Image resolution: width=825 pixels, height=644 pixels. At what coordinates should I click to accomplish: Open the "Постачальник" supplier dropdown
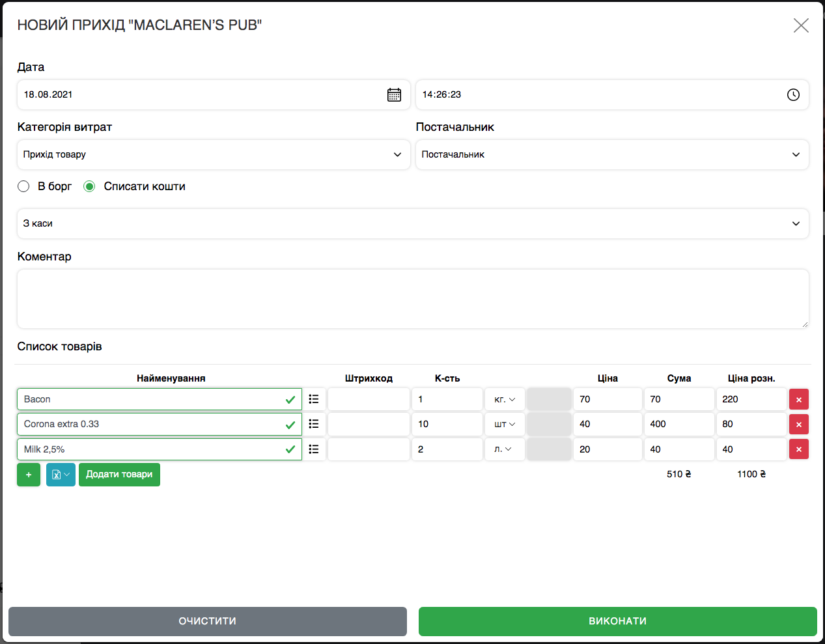611,154
